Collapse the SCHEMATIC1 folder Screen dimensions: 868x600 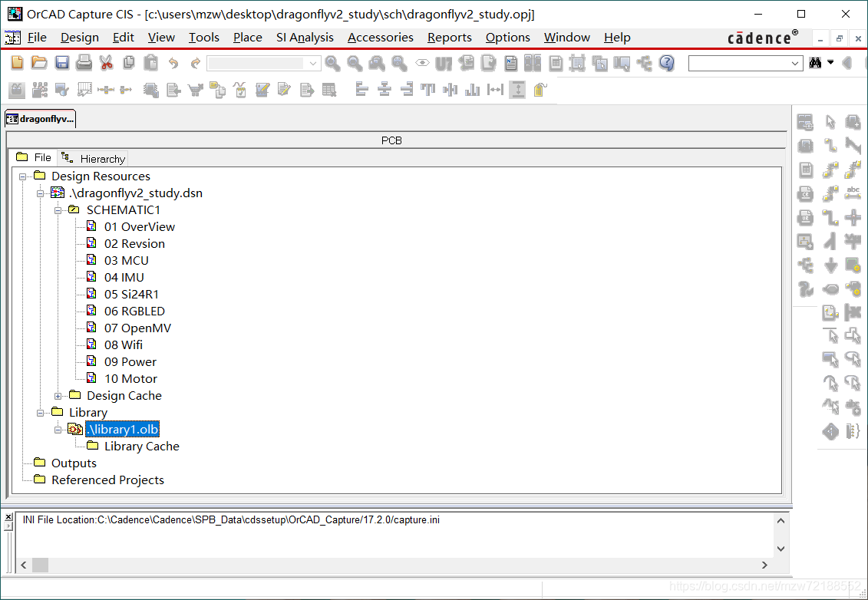[58, 210]
